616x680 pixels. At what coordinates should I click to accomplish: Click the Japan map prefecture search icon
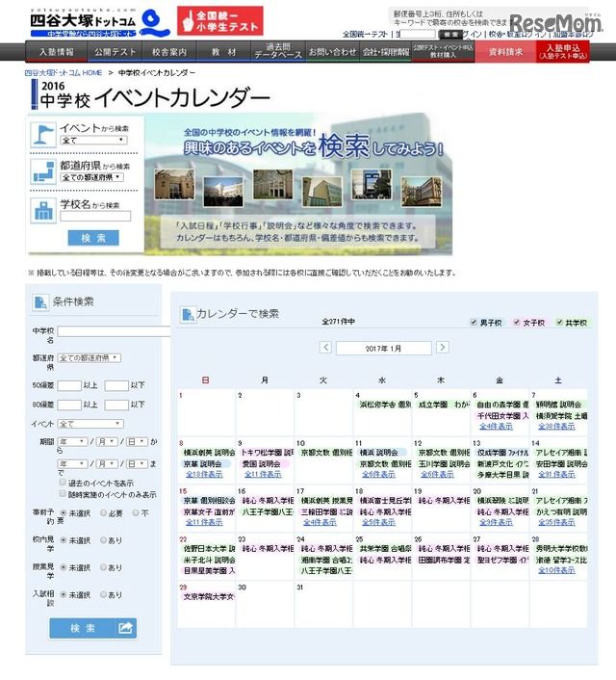(43, 171)
